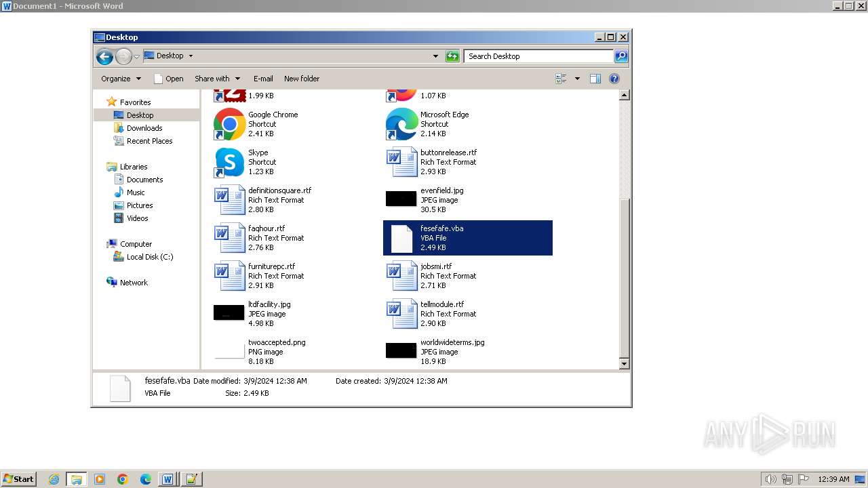Switch to Word via taskbar icon
Viewport: 868px width, 488px height.
point(167,479)
